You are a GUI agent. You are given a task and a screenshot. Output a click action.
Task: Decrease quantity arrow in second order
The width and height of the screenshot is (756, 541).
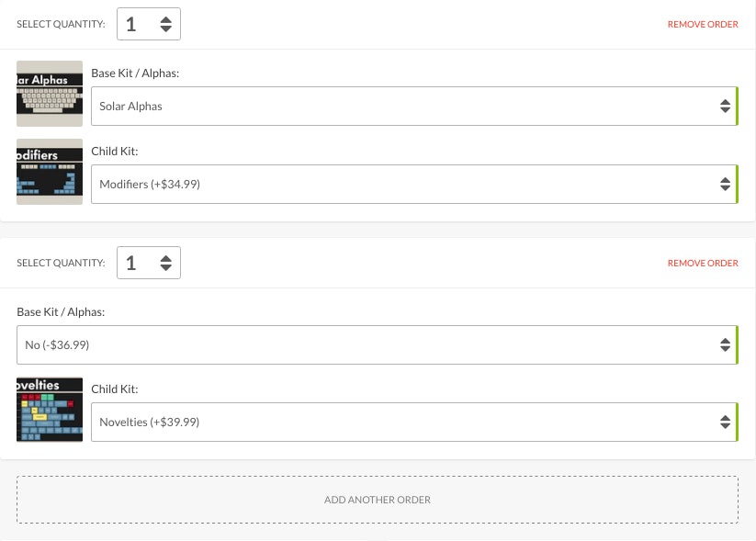[165, 268]
